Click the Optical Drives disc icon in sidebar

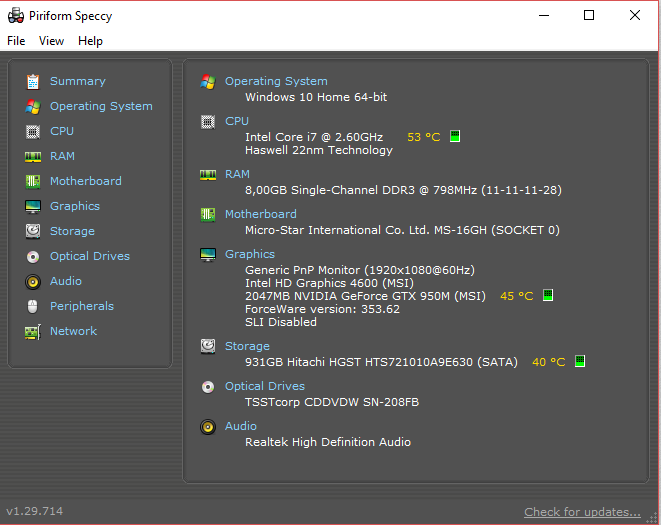click(33, 256)
